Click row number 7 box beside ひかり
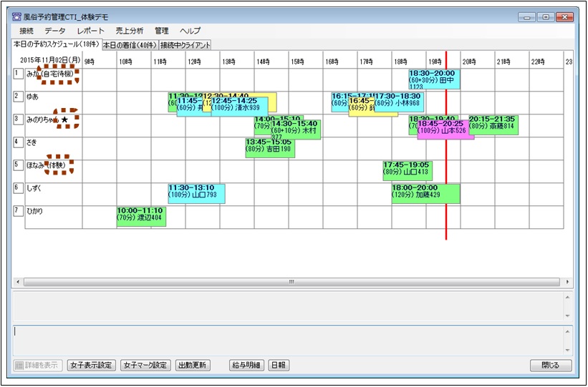 tap(18, 210)
